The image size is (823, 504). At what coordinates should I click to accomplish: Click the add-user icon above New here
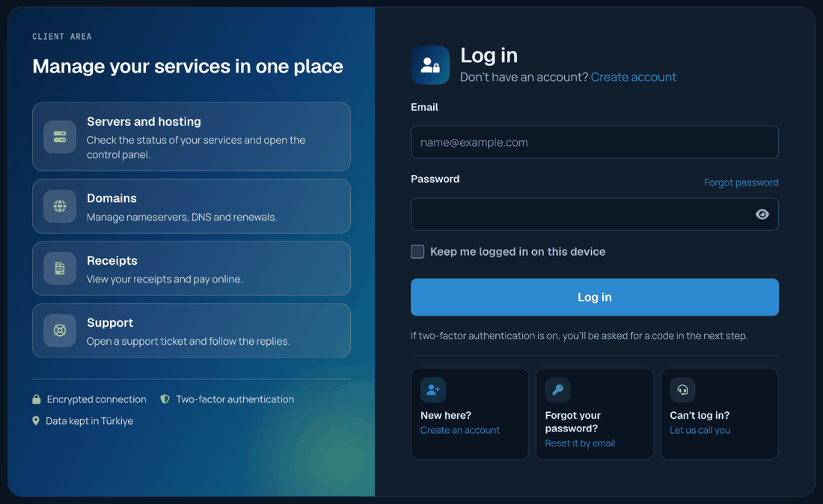[433, 390]
